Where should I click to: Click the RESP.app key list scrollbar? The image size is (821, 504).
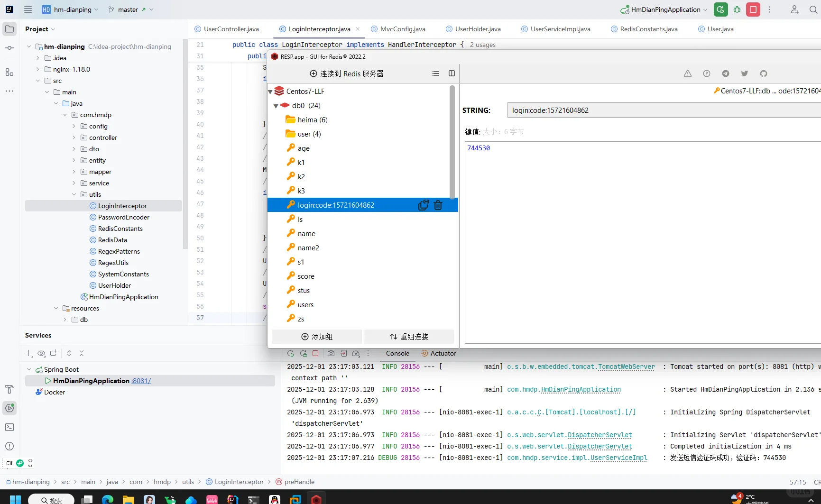tap(452, 142)
